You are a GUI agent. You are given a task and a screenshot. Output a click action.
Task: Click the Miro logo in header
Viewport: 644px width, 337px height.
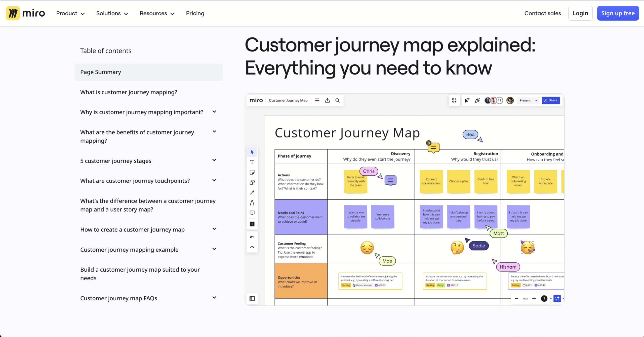tap(25, 13)
